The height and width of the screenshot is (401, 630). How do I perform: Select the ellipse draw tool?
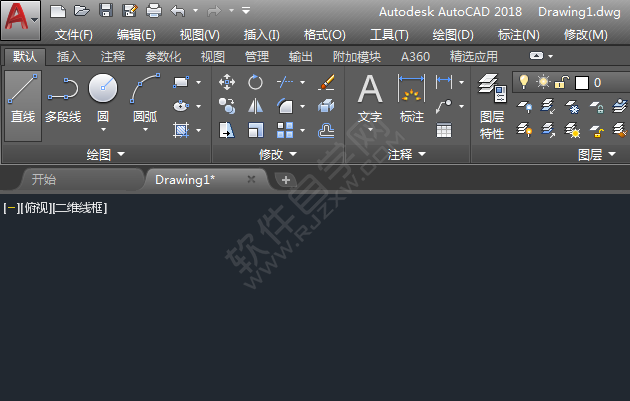[x=181, y=106]
